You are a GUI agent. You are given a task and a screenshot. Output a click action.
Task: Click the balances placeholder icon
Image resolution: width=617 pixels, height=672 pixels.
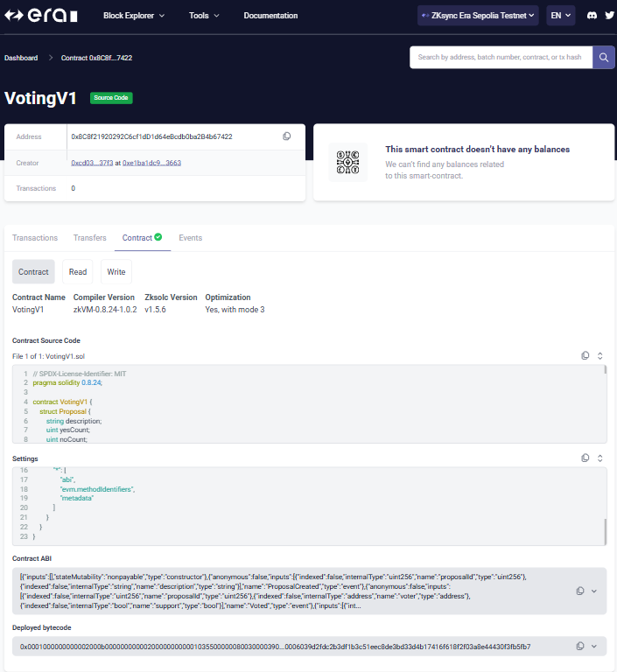pyautogui.click(x=347, y=163)
